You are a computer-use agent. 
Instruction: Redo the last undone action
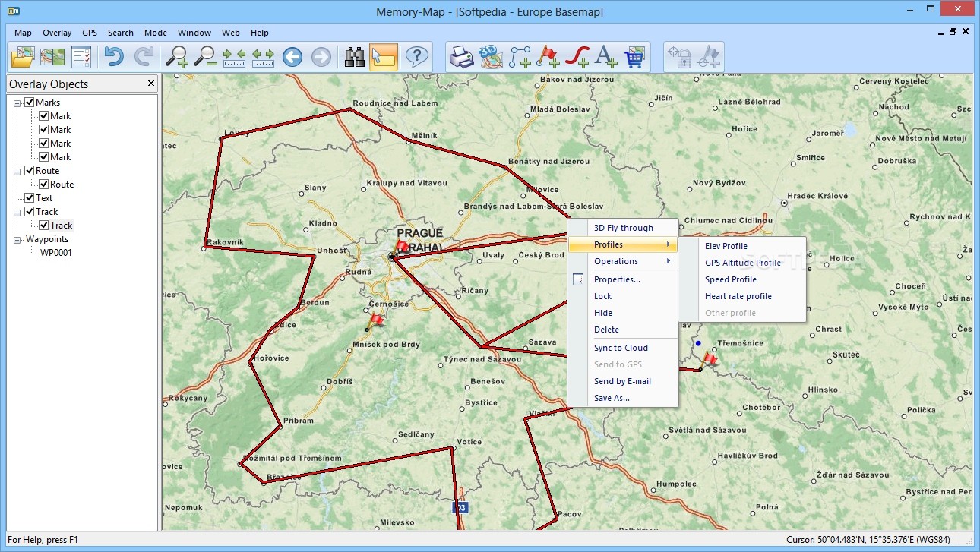point(144,57)
